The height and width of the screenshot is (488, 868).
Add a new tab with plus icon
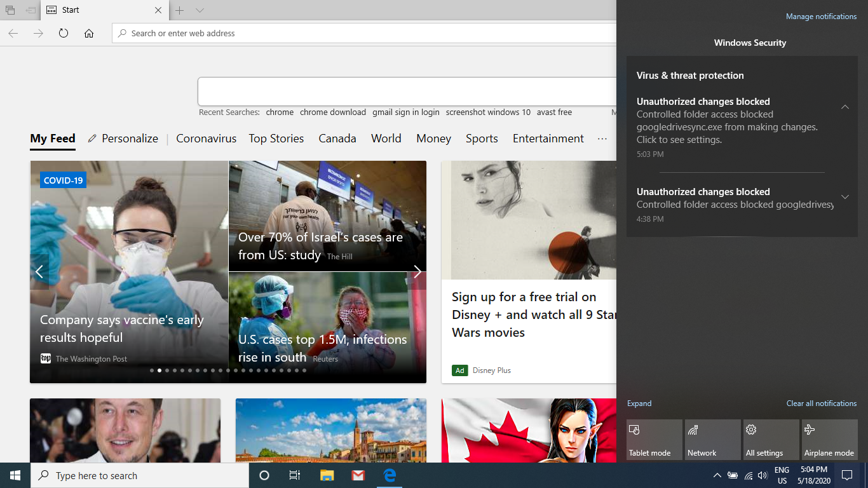180,10
